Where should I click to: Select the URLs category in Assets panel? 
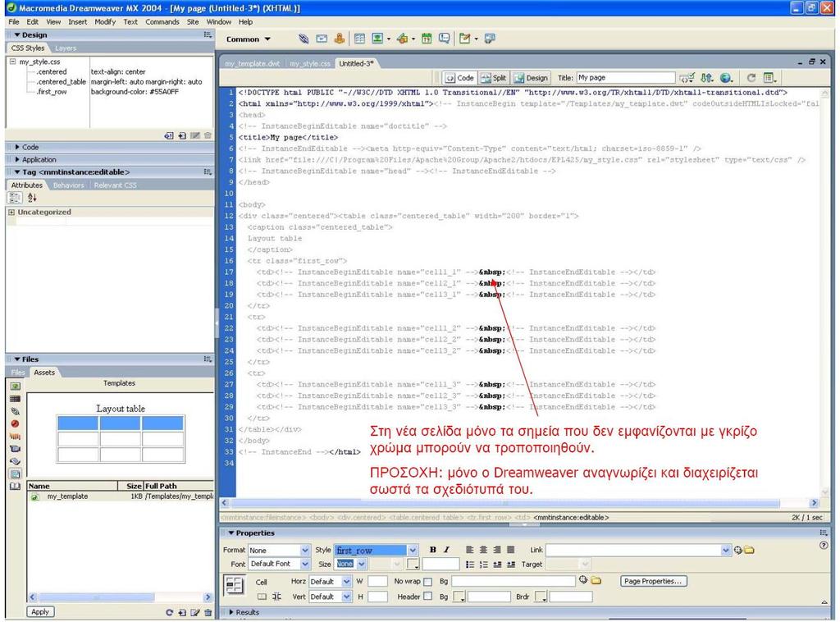16,411
